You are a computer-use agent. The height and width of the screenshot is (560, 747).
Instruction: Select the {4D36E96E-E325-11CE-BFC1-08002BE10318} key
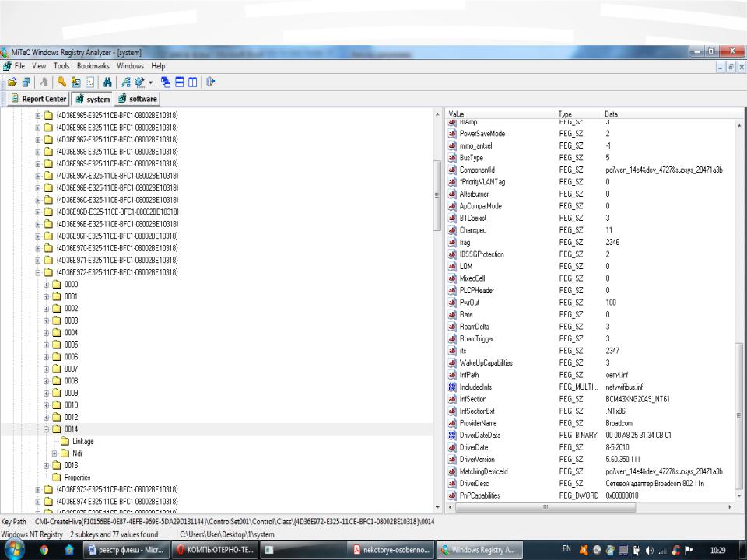pos(117,224)
